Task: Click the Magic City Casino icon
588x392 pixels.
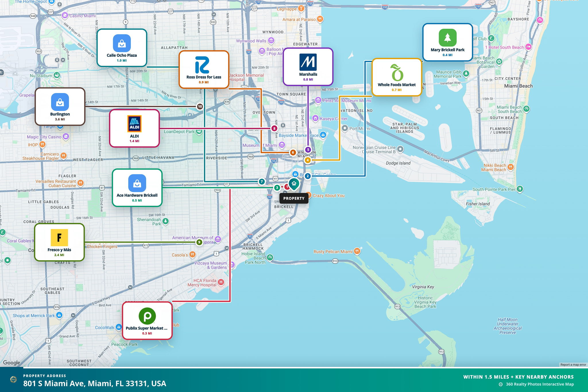Action: click(x=66, y=136)
